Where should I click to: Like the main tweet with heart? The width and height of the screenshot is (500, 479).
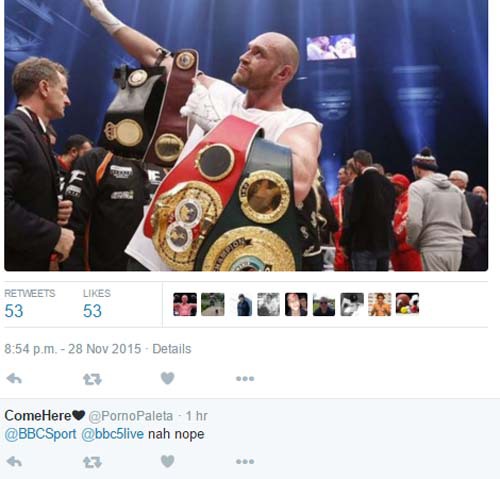(x=168, y=378)
